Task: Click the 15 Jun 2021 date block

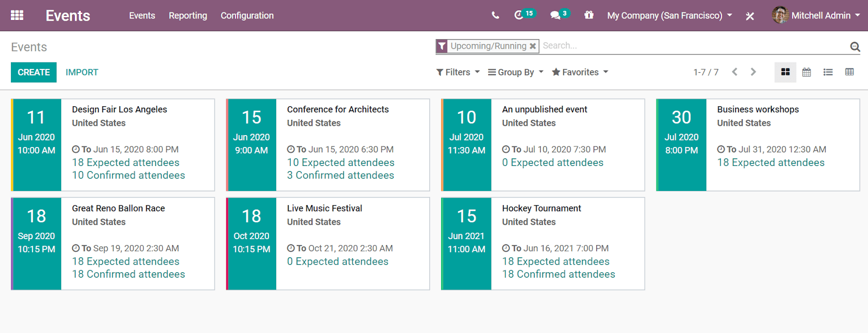Action: [x=467, y=244]
